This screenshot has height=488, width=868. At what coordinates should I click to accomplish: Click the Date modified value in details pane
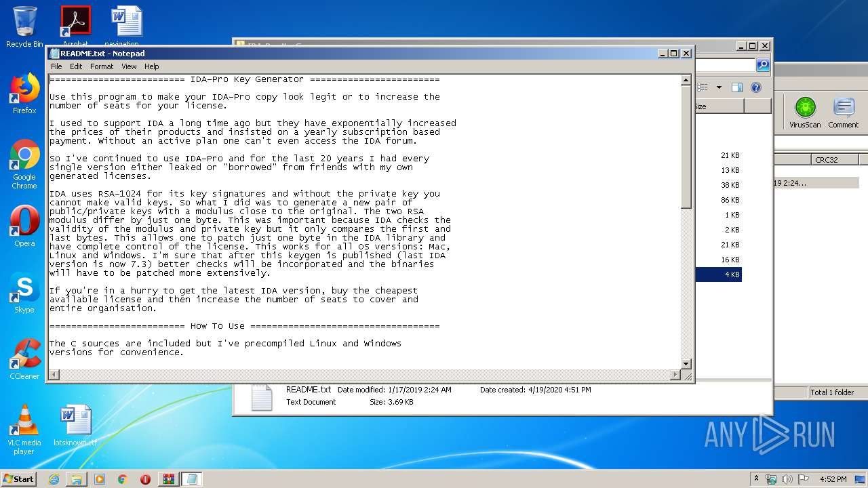(x=420, y=390)
